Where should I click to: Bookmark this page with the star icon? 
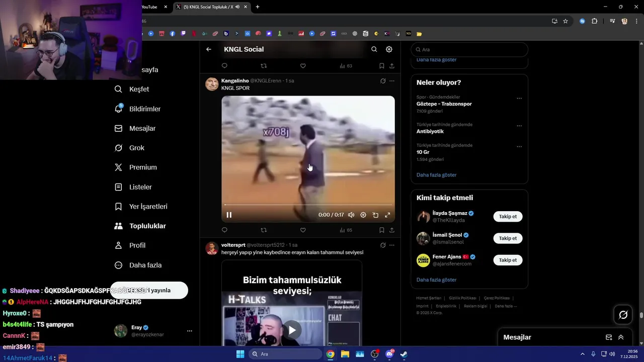click(566, 21)
